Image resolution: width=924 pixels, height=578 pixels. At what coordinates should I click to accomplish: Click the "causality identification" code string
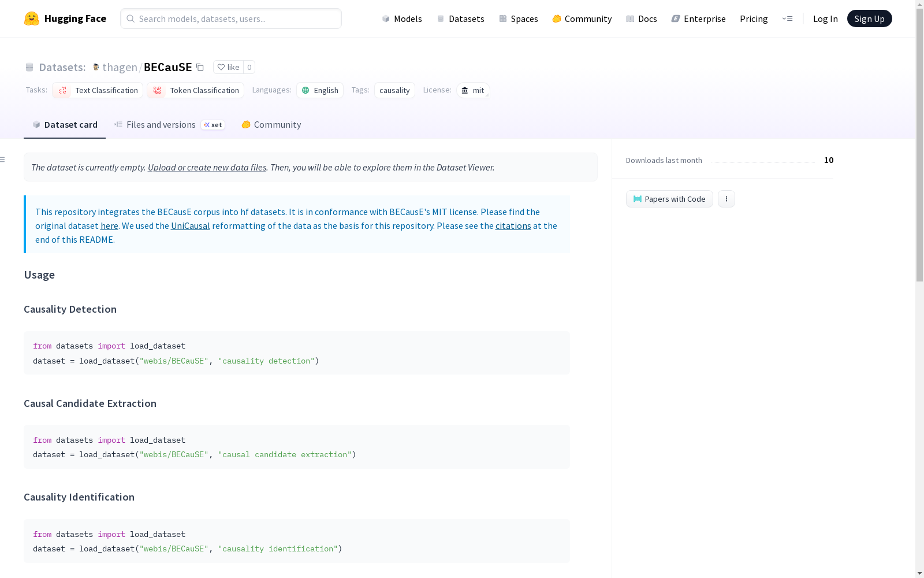click(x=278, y=549)
